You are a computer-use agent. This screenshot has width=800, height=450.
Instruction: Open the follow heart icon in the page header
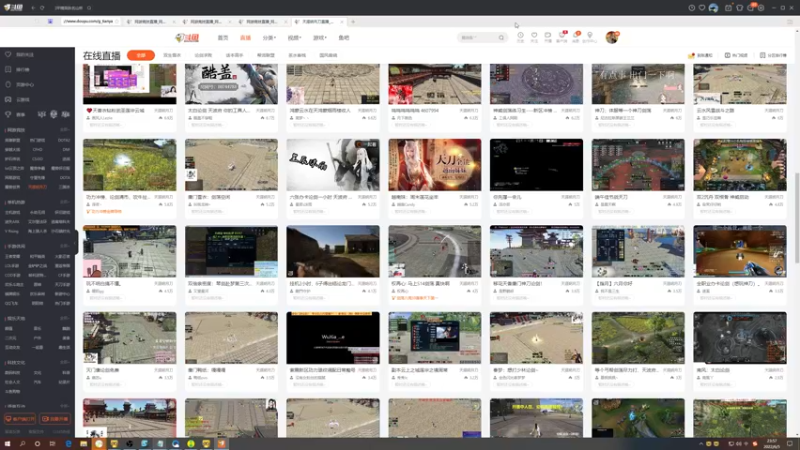pyautogui.click(x=534, y=35)
